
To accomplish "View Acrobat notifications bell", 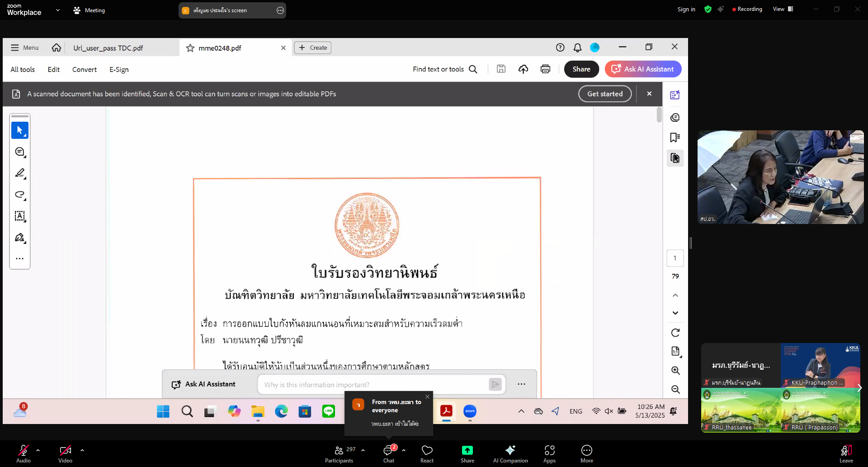I will (577, 48).
